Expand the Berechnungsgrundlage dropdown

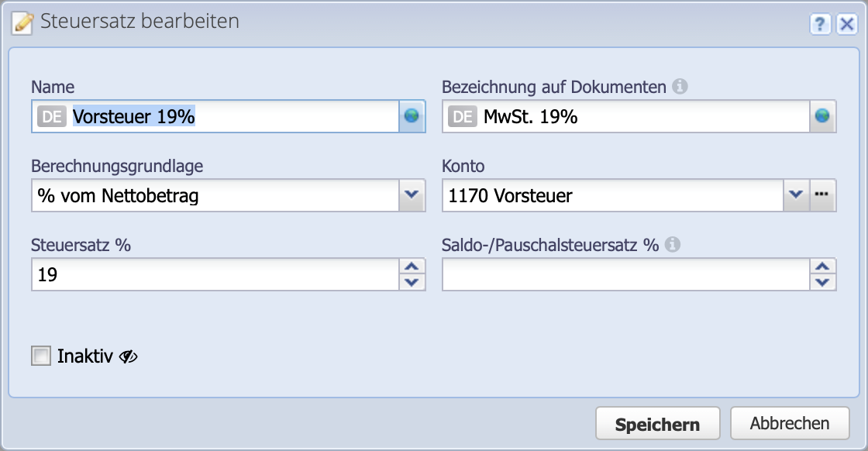tap(412, 195)
